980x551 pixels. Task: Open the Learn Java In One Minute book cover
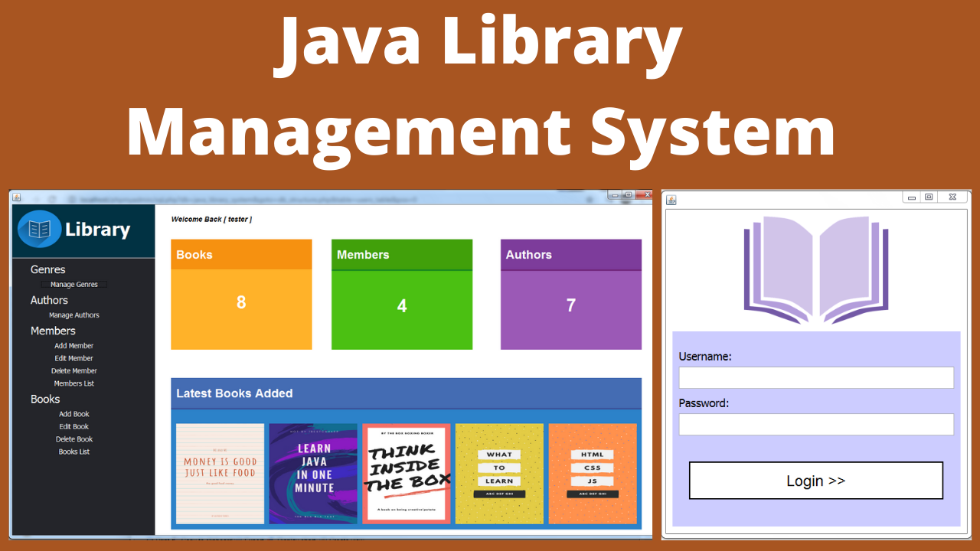[313, 473]
